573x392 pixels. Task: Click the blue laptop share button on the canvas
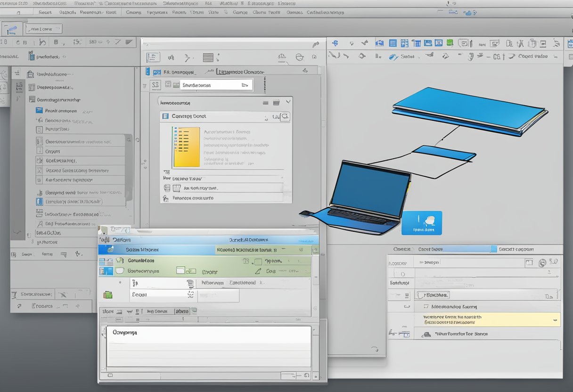coord(422,223)
